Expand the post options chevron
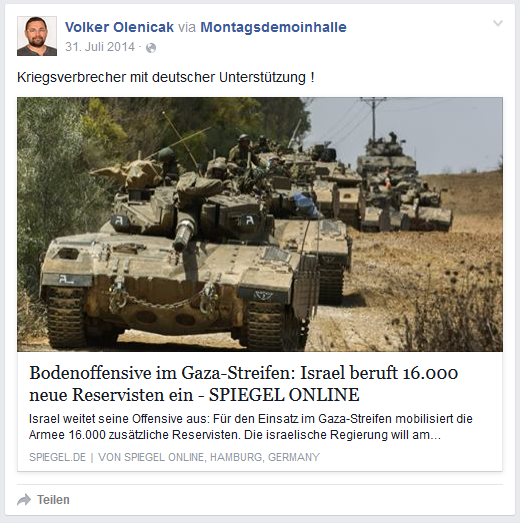This screenshot has height=523, width=520. pos(498,23)
